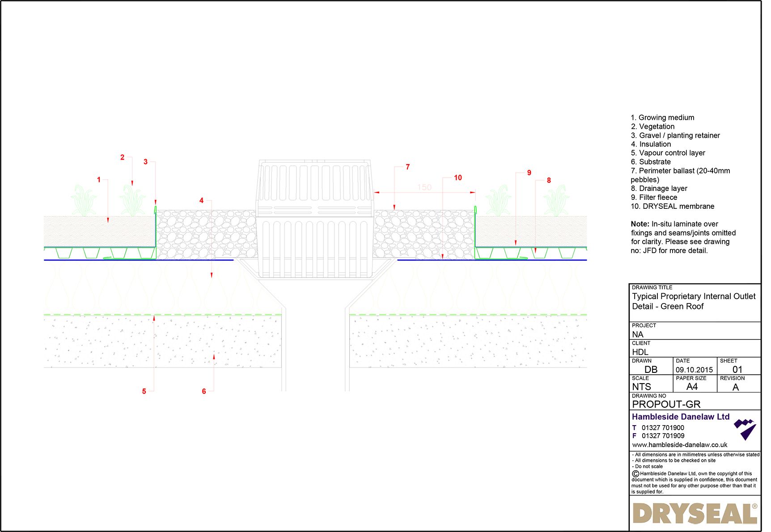
Task: Click red callout number 10
Action: point(458,178)
